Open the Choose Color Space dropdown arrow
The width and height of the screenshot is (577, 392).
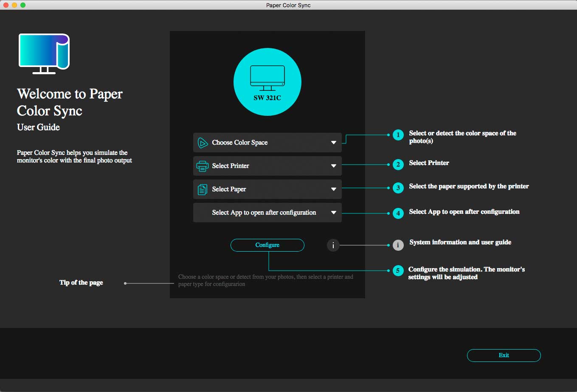coord(334,143)
